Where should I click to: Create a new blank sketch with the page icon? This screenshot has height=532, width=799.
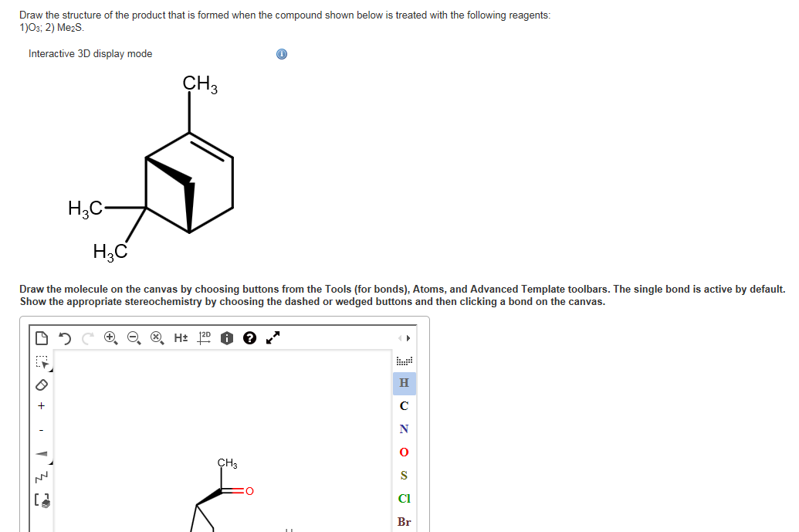tap(41, 337)
